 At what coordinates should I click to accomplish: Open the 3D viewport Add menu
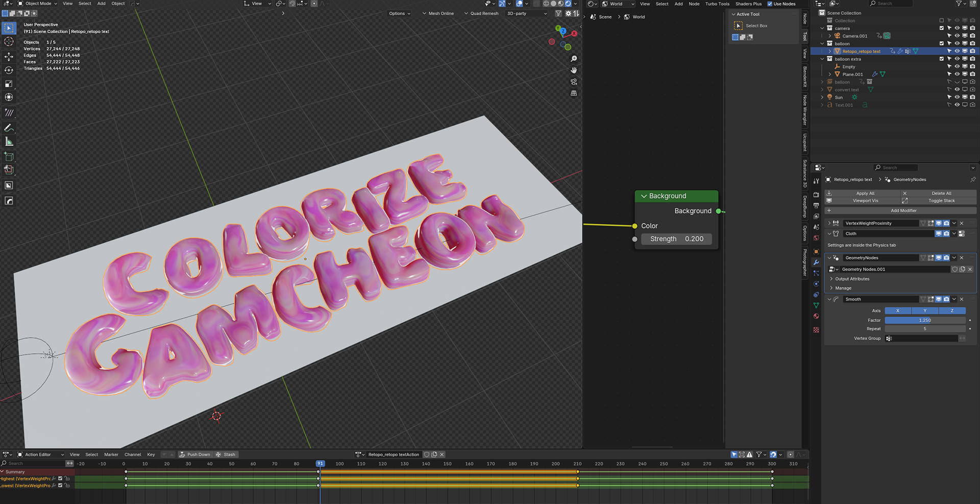[102, 4]
